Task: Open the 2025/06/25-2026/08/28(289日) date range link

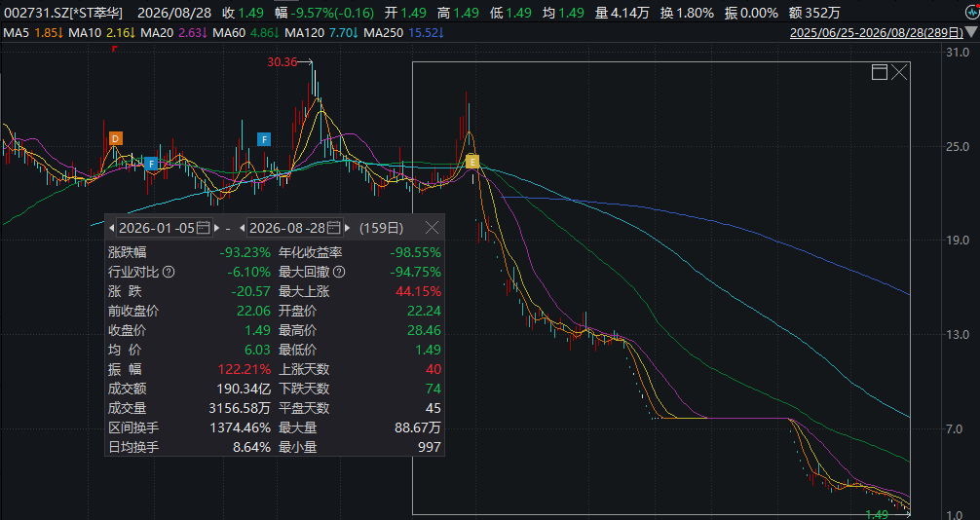Action: 876,32
